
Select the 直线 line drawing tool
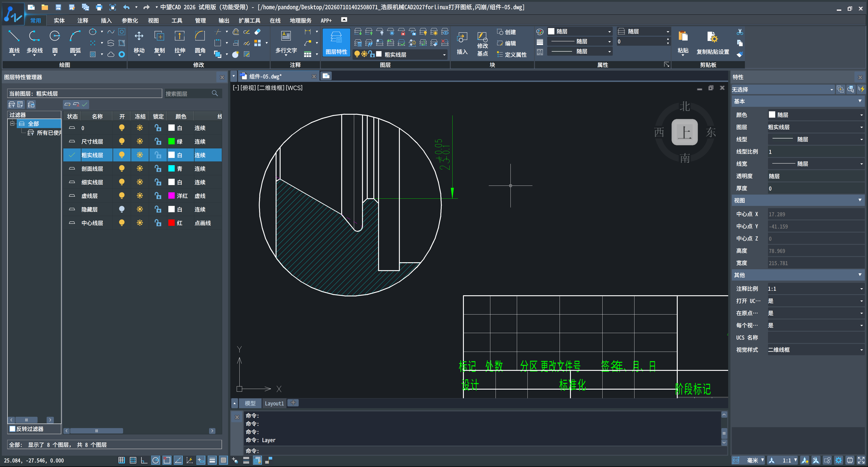click(14, 42)
